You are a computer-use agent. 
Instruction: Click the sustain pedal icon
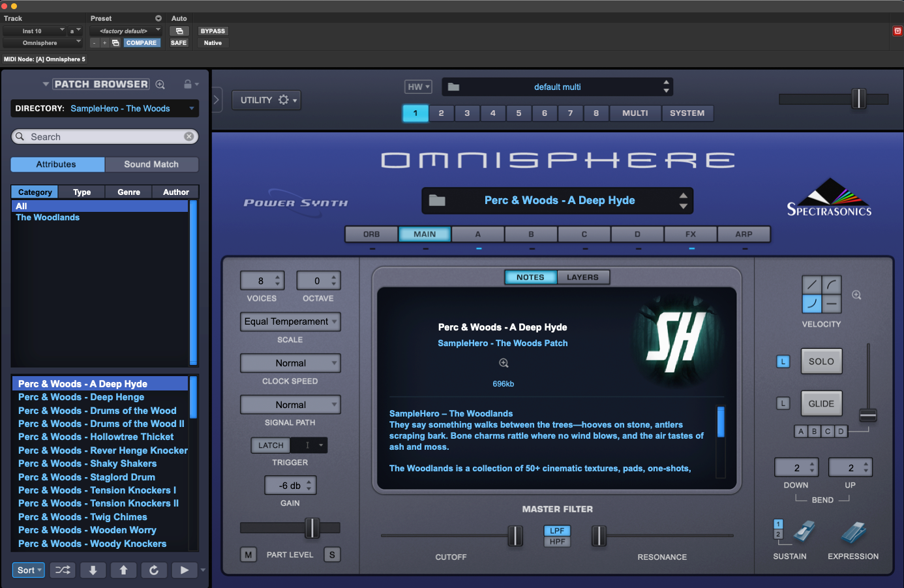(x=805, y=531)
